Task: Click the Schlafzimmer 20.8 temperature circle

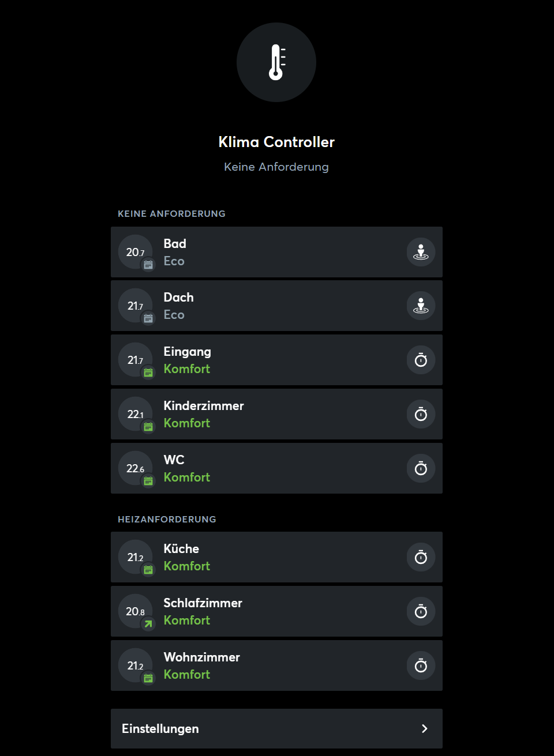Action: 135,611
